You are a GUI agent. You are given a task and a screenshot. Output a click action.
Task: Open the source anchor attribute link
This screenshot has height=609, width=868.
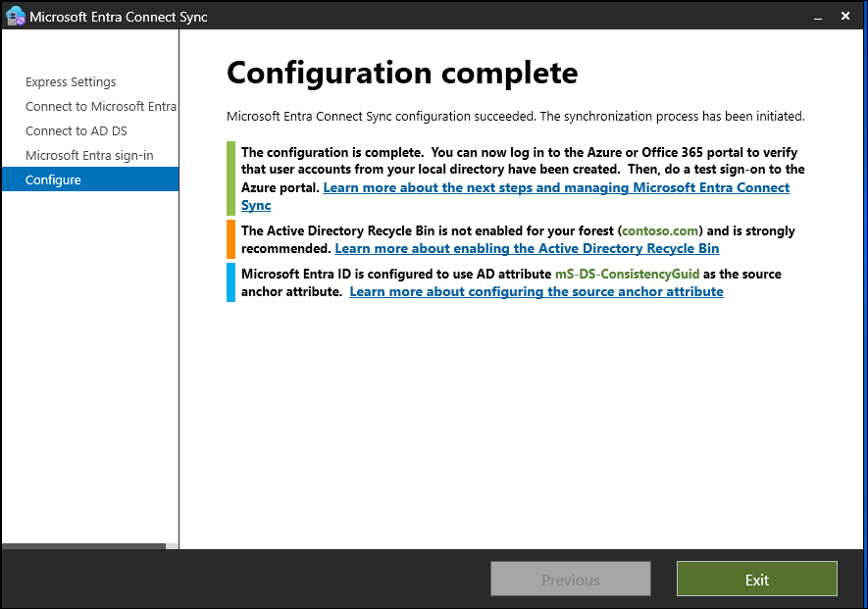click(536, 292)
